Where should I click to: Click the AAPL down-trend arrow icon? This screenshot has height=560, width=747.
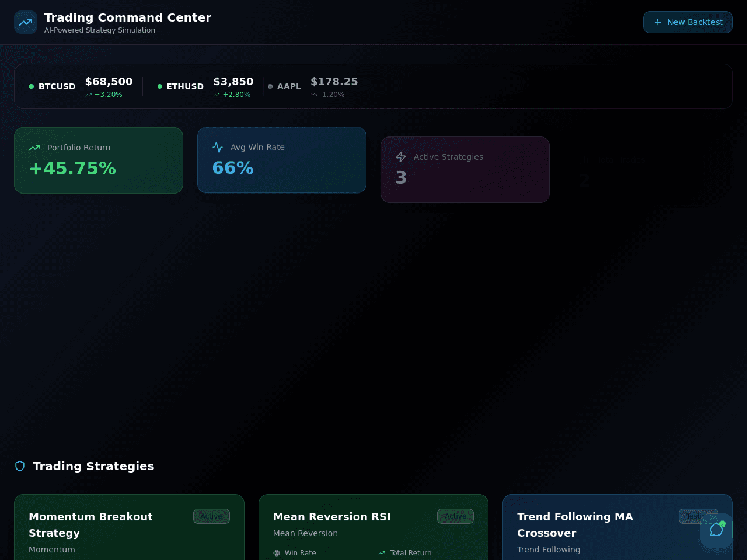(314, 94)
